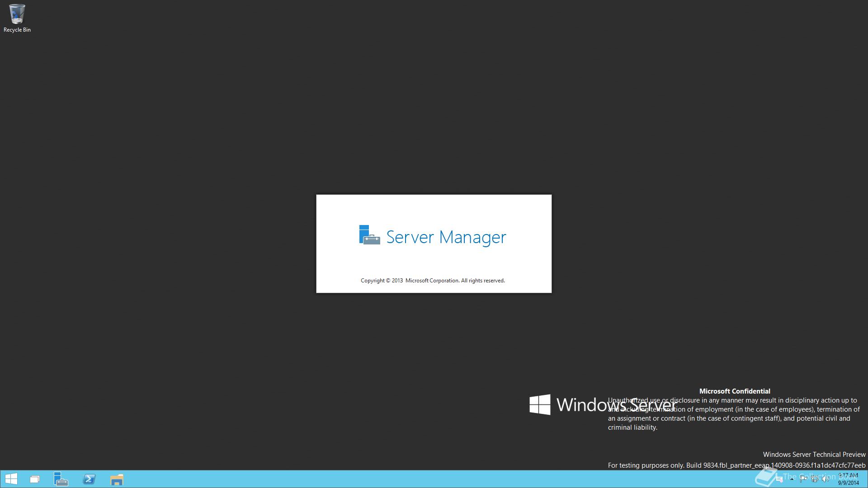
Task: Click the network status tray icon
Action: coord(815,479)
